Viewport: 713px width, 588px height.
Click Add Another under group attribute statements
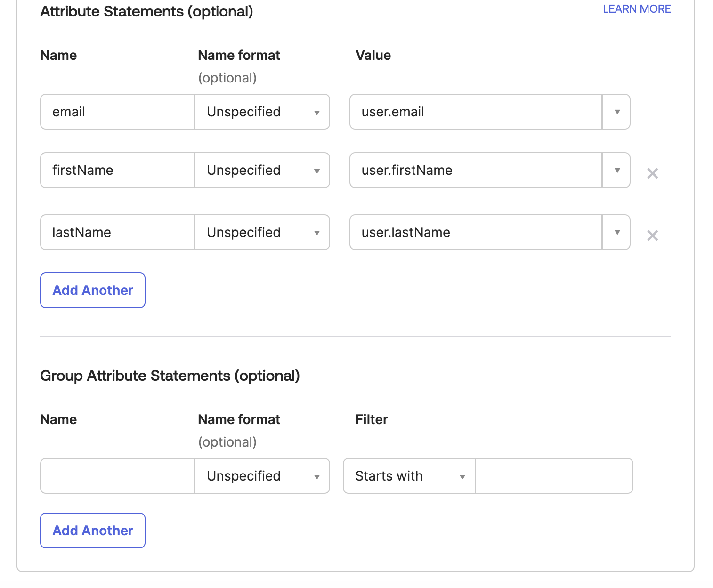click(x=92, y=531)
